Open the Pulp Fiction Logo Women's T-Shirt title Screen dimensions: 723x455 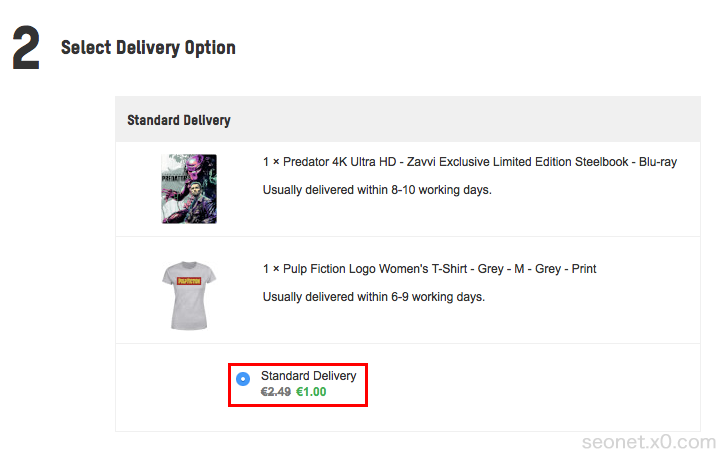430,269
